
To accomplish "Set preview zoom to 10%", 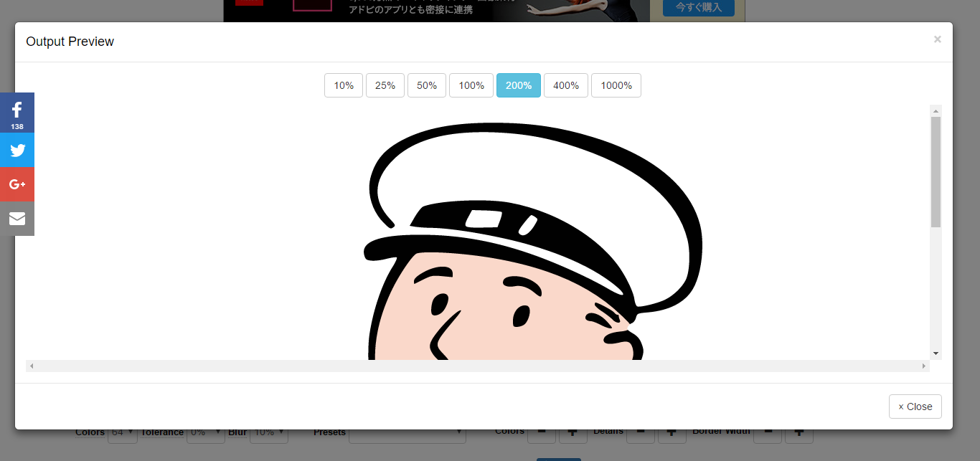I will click(x=344, y=85).
